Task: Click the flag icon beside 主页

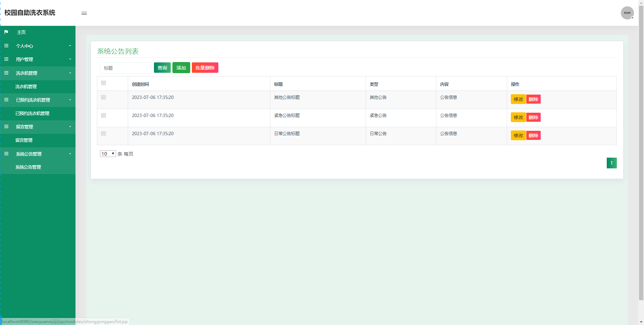Action: pos(6,32)
